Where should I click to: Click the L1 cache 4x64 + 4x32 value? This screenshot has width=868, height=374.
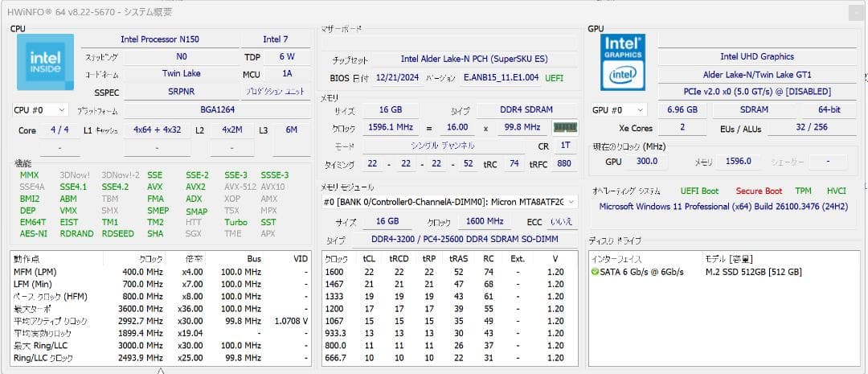pos(158,130)
